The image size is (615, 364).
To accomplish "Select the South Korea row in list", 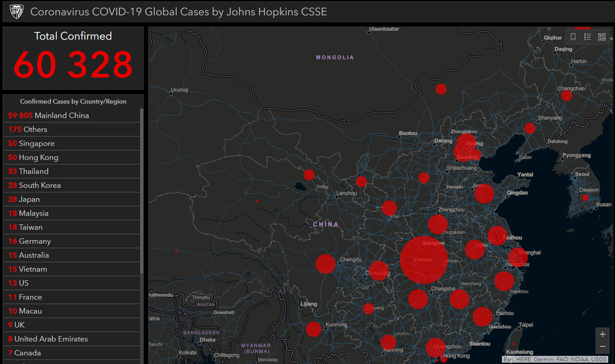I will pyautogui.click(x=71, y=185).
